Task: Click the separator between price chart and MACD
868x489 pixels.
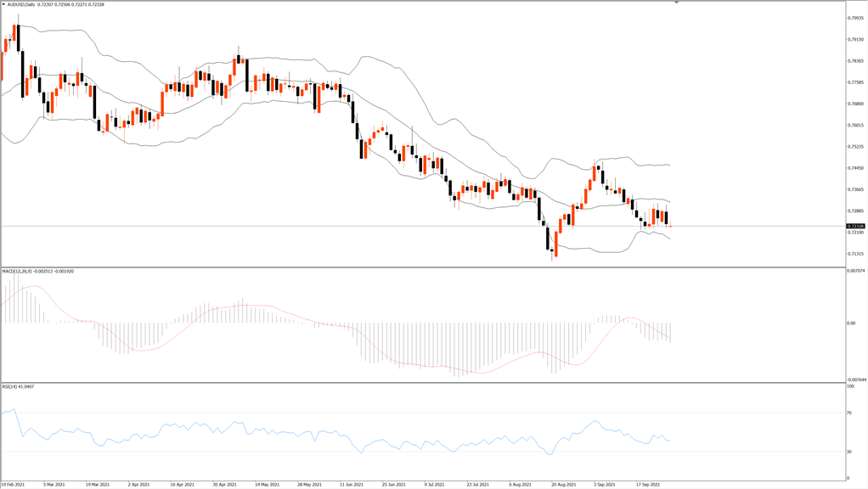Action: (x=423, y=267)
